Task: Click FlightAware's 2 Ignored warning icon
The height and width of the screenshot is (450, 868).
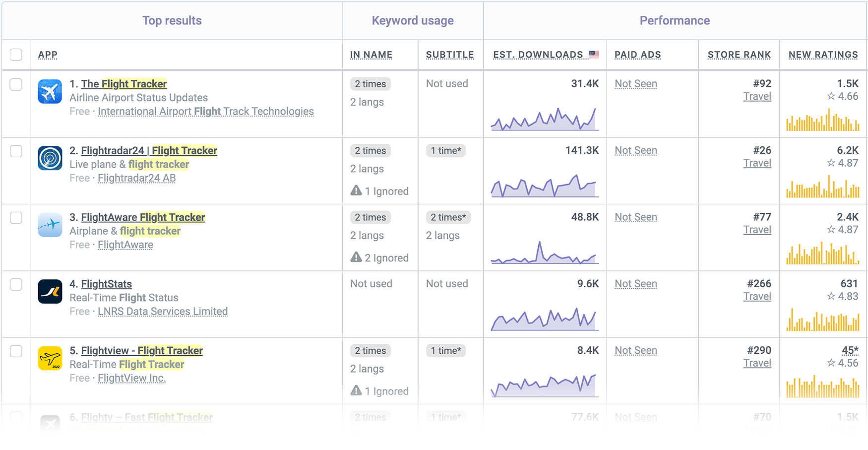Action: pos(356,257)
